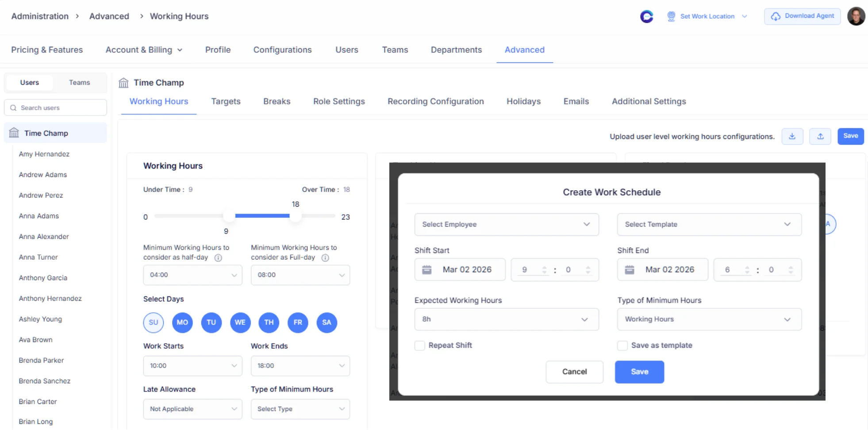Open the Shift Start calendar picker
This screenshot has width=868, height=430.
pos(426,269)
